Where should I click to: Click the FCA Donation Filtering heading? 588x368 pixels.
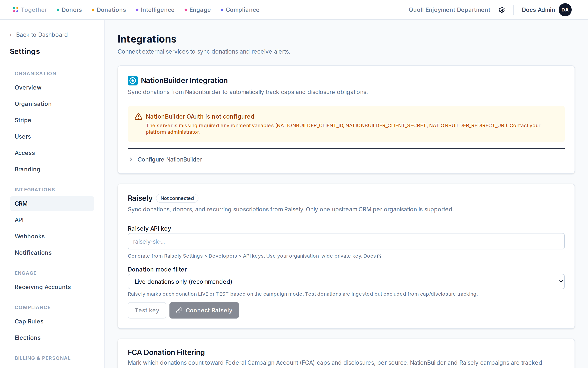coord(166,352)
